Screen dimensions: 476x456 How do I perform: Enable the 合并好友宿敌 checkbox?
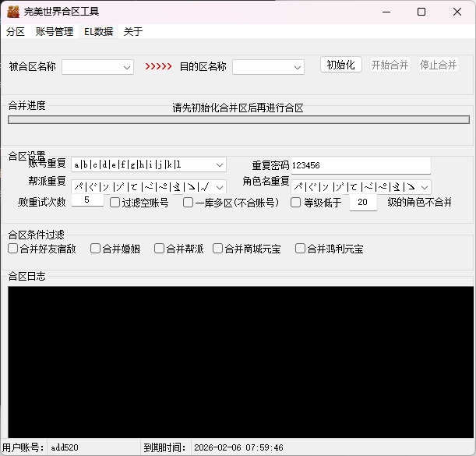pyautogui.click(x=13, y=249)
